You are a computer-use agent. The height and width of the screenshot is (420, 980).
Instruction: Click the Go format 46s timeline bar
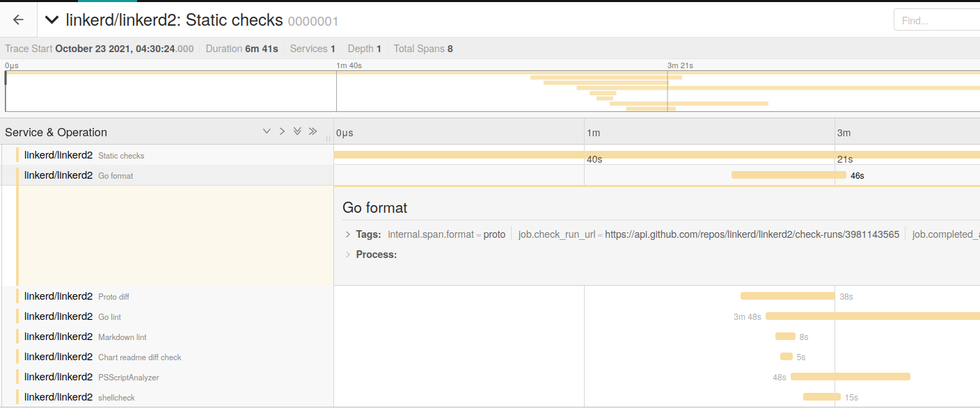coord(789,175)
